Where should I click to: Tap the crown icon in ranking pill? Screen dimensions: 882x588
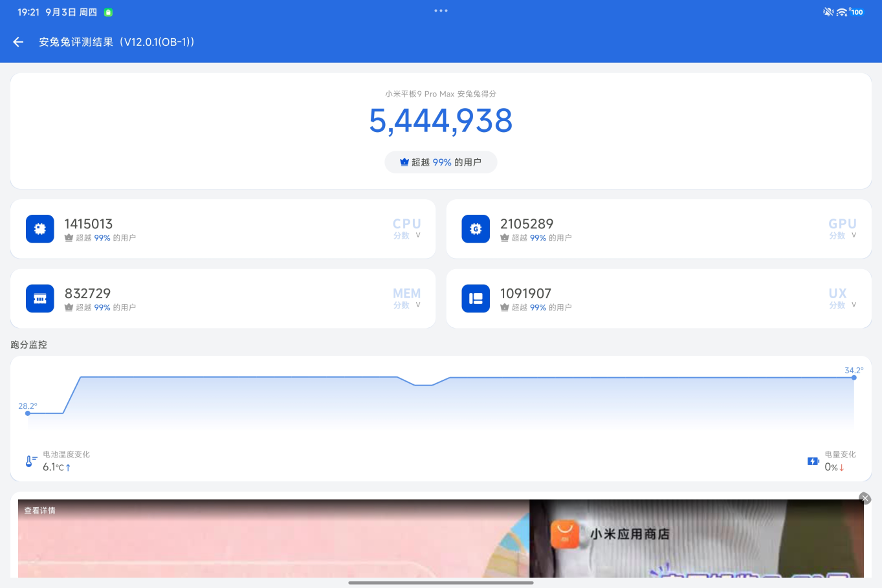coord(404,162)
